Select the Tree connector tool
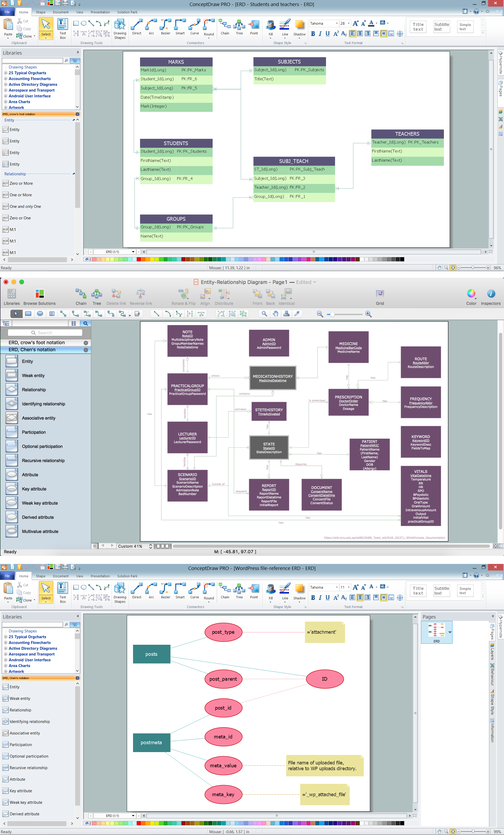This screenshot has width=504, height=835. 239,28
